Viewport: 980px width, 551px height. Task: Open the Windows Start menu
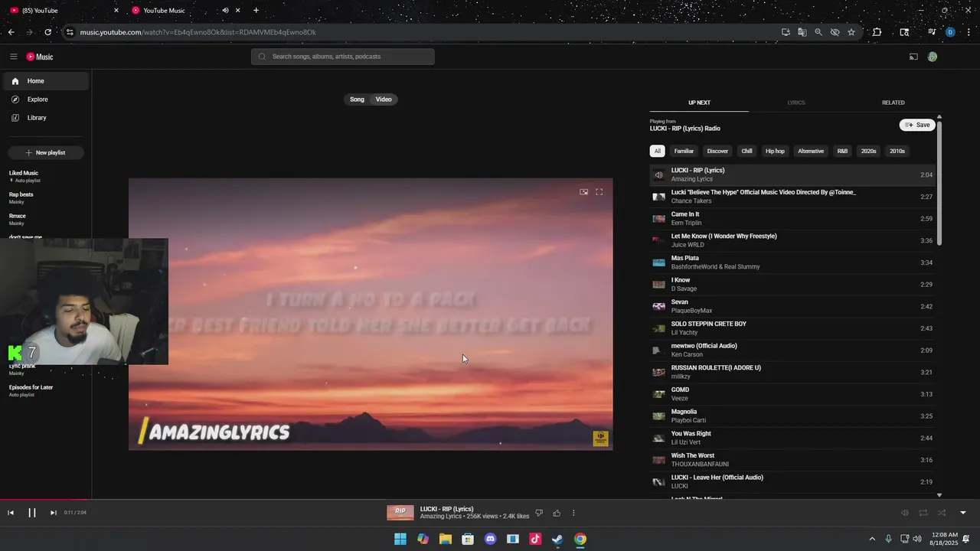400,539
